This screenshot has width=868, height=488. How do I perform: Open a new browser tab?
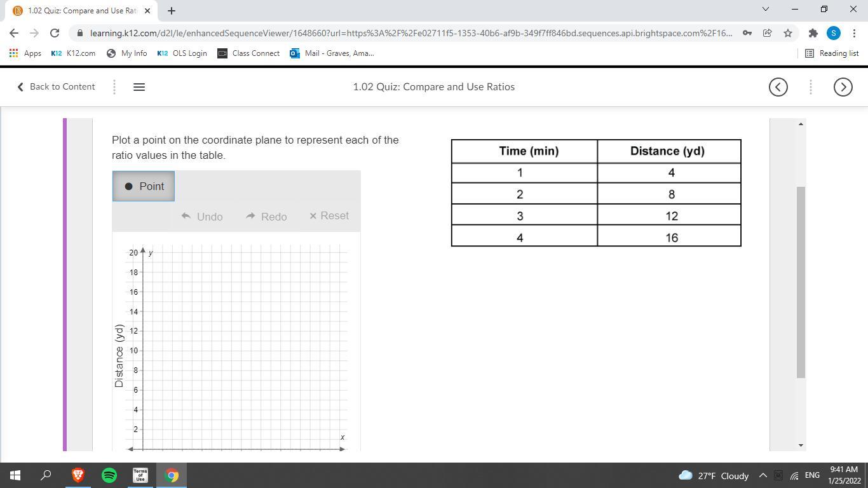(172, 11)
